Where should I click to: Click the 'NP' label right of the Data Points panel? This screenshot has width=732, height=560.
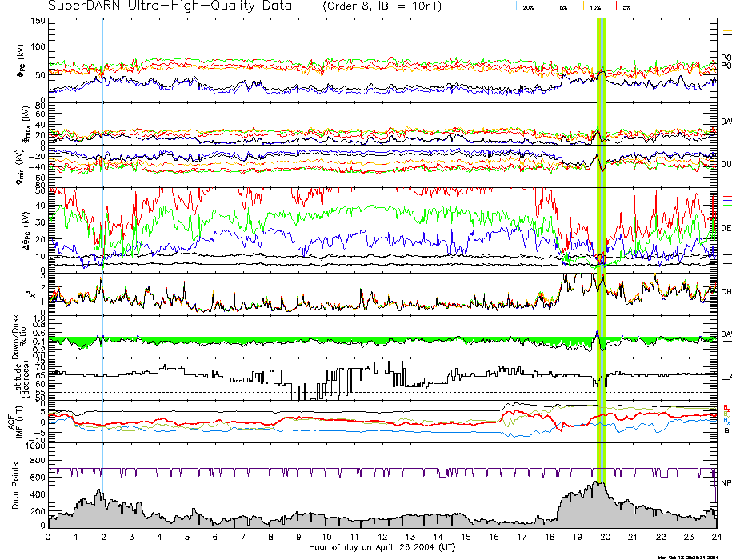click(726, 482)
